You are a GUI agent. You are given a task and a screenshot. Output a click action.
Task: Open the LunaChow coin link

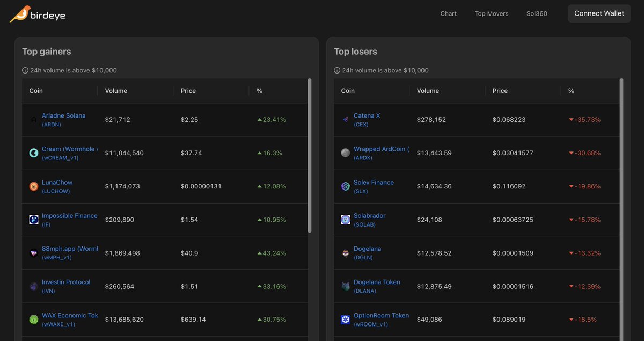click(57, 182)
